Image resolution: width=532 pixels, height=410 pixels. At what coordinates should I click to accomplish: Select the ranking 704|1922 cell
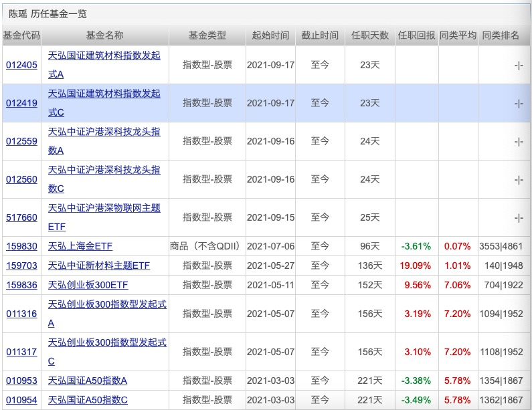504,285
